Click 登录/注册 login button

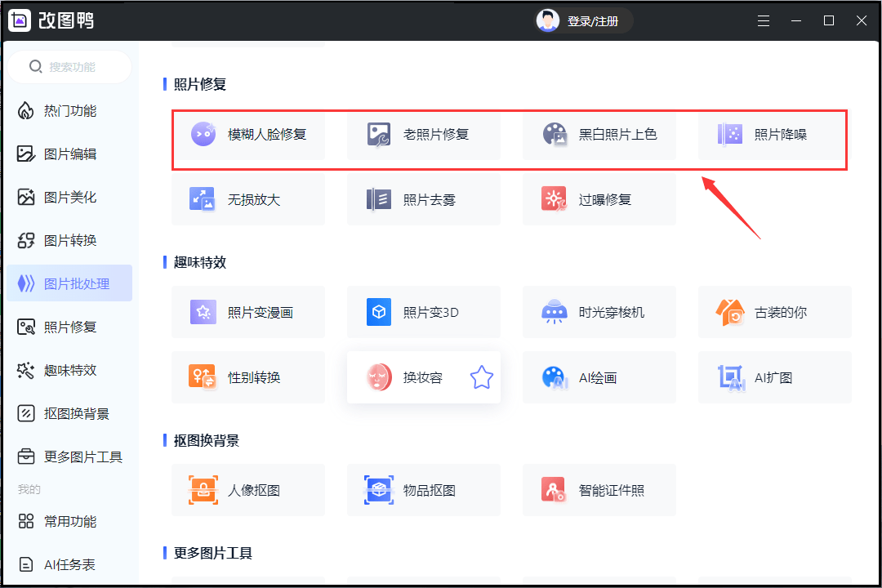(x=593, y=21)
